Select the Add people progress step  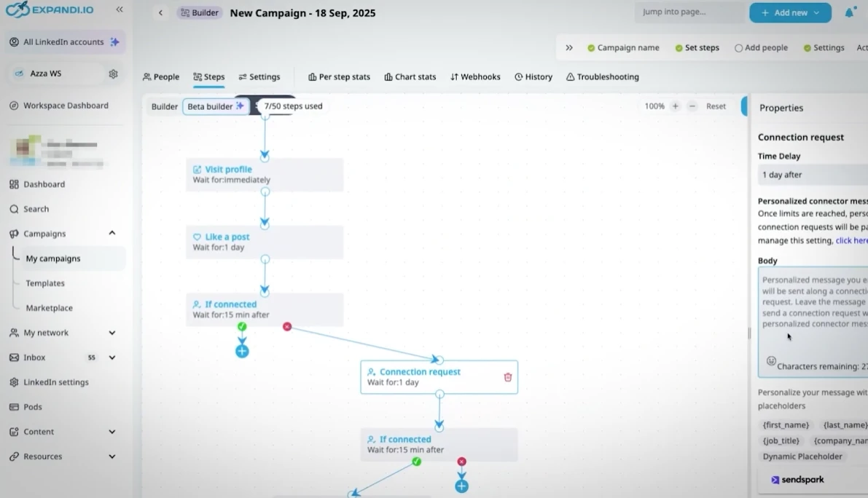761,48
